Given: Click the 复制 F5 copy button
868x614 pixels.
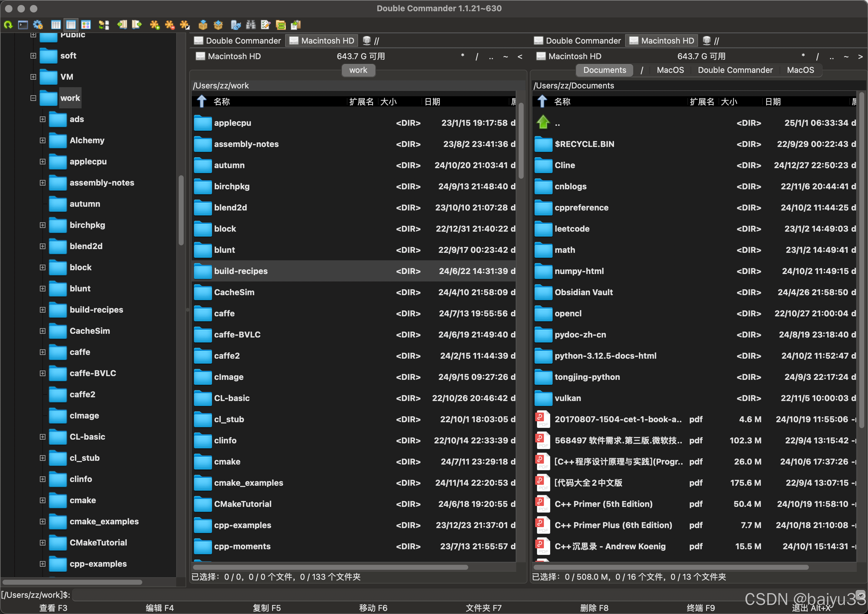Looking at the screenshot, I should [267, 607].
